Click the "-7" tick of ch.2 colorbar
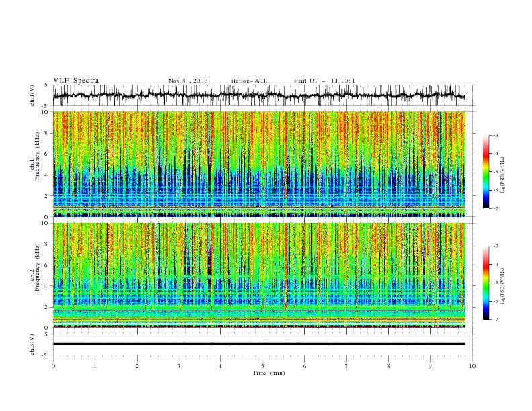This screenshot has height=411, width=532. click(x=496, y=320)
